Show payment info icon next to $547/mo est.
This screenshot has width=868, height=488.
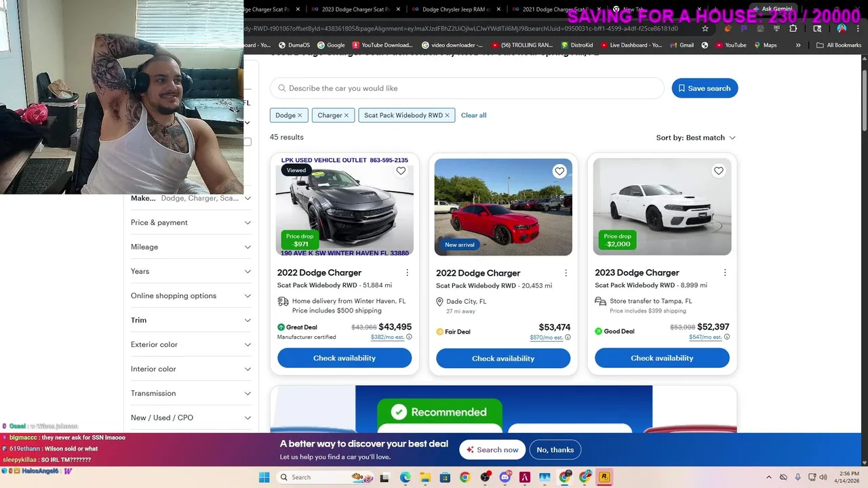pyautogui.click(x=727, y=337)
